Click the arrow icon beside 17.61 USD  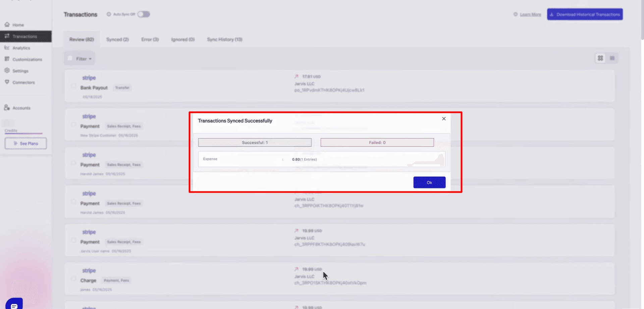coord(297,76)
